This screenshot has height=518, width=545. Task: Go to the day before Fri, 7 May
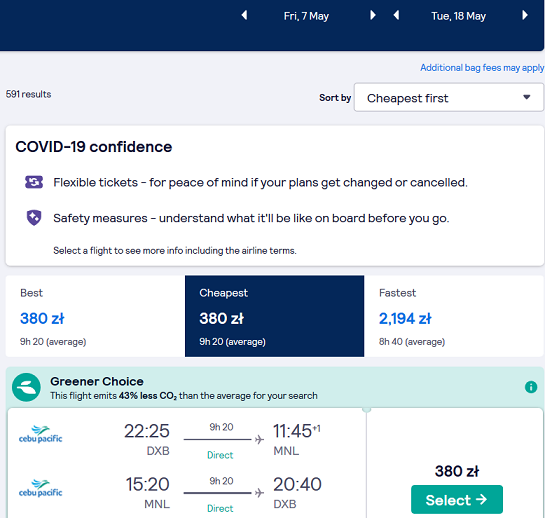[x=244, y=15]
